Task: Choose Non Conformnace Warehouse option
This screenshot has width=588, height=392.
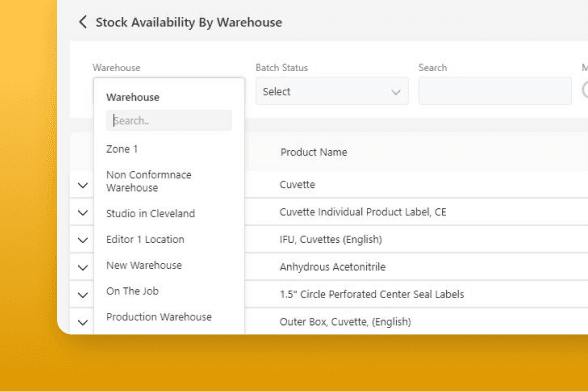Action: tap(149, 181)
